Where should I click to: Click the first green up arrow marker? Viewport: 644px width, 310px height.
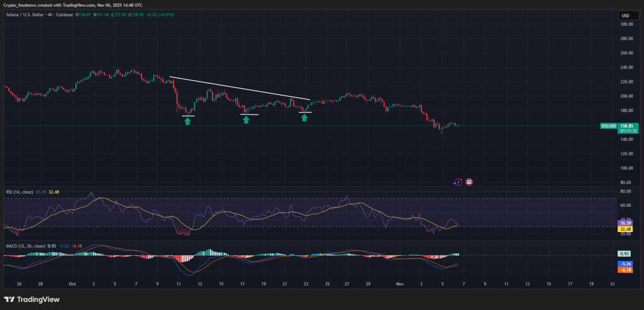pyautogui.click(x=187, y=120)
